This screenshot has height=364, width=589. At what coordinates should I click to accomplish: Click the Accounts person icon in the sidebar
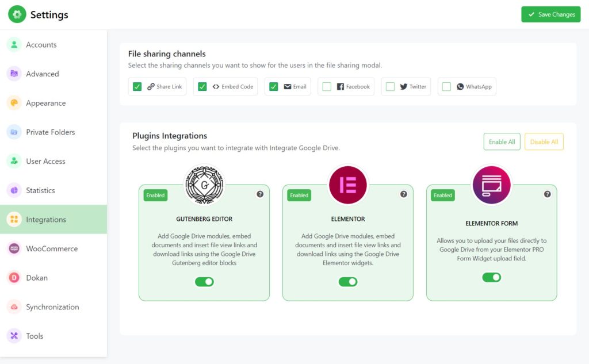[x=14, y=45]
